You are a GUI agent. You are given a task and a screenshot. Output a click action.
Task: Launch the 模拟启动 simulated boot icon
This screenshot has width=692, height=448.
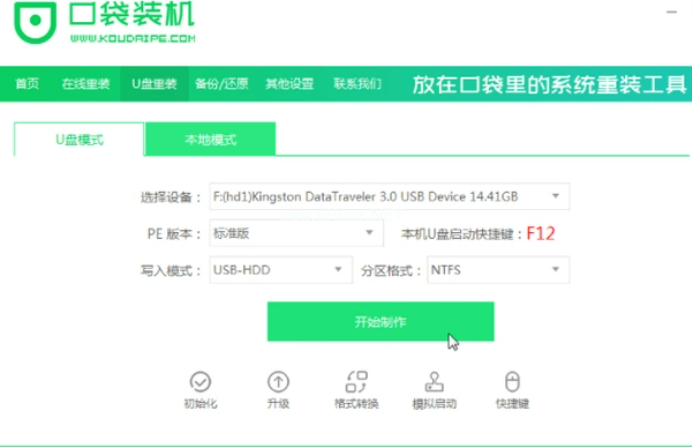point(434,381)
